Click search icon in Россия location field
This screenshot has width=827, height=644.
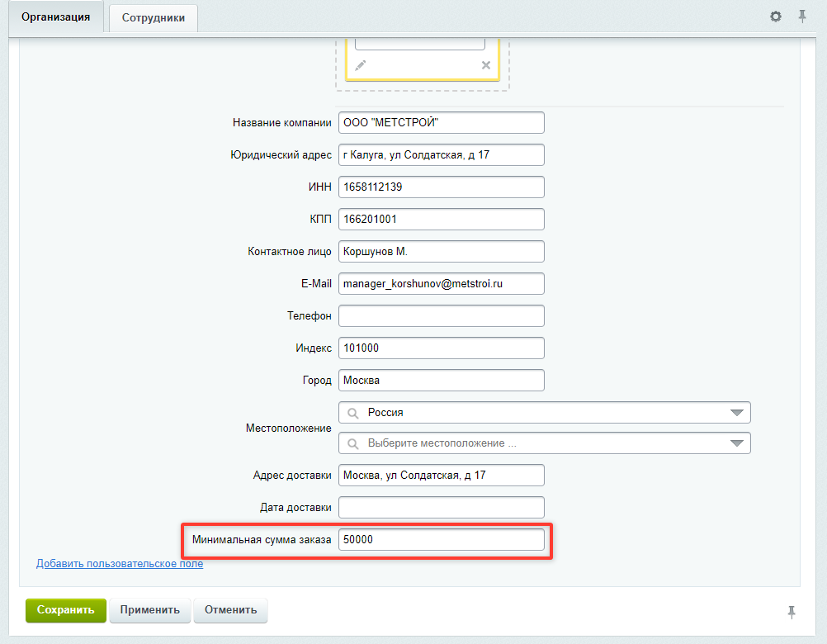point(353,413)
